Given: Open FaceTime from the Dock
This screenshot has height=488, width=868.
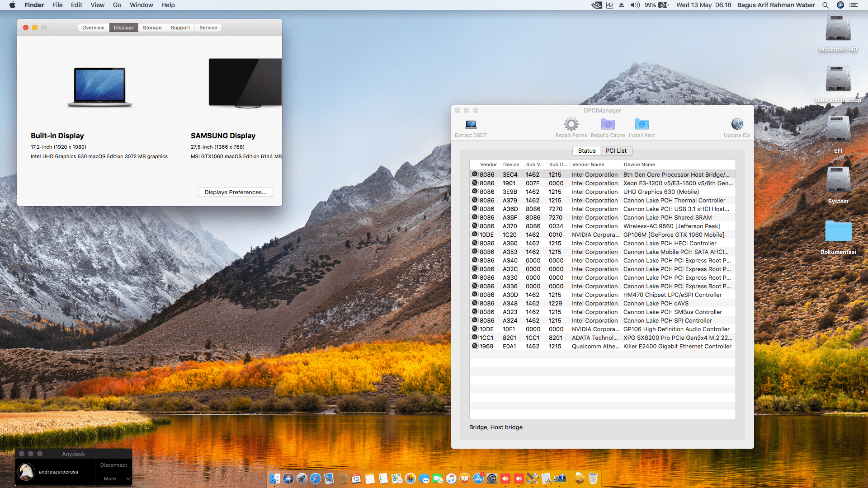Looking at the screenshot, I should (x=438, y=479).
